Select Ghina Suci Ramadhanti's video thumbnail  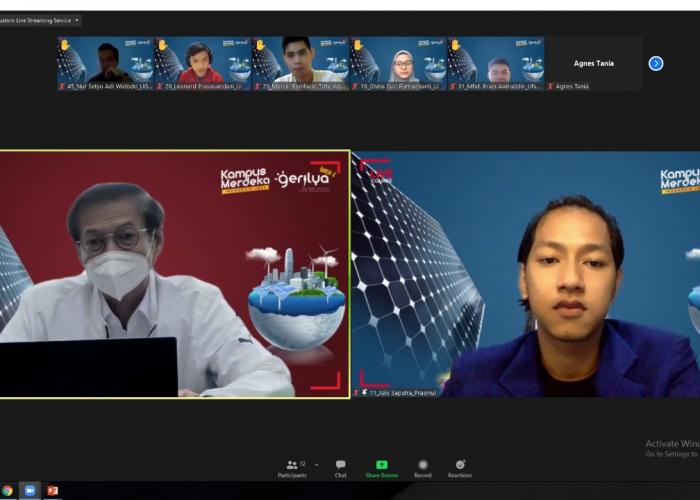click(x=397, y=62)
